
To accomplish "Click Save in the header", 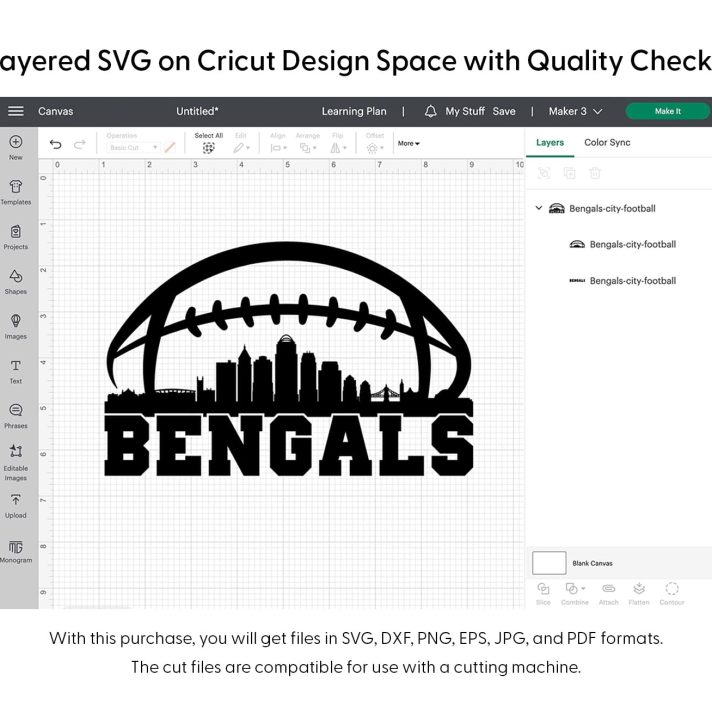I will coord(504,111).
